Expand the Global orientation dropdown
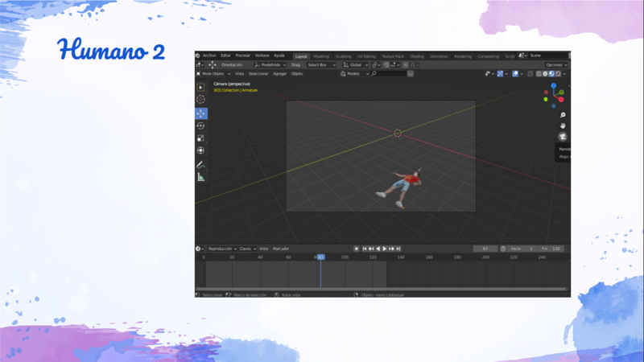 point(355,64)
